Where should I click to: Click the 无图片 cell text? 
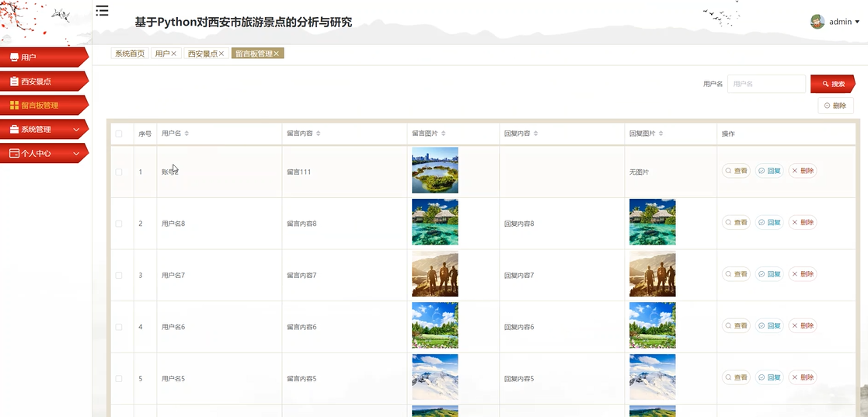coord(640,172)
